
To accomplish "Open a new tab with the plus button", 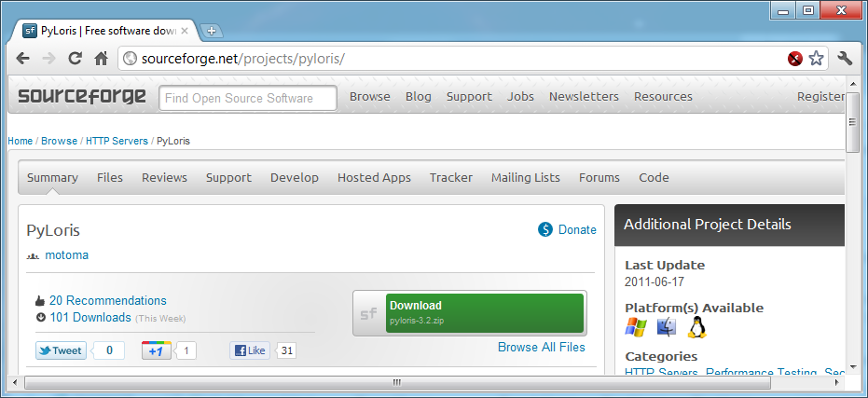I will click(x=212, y=31).
